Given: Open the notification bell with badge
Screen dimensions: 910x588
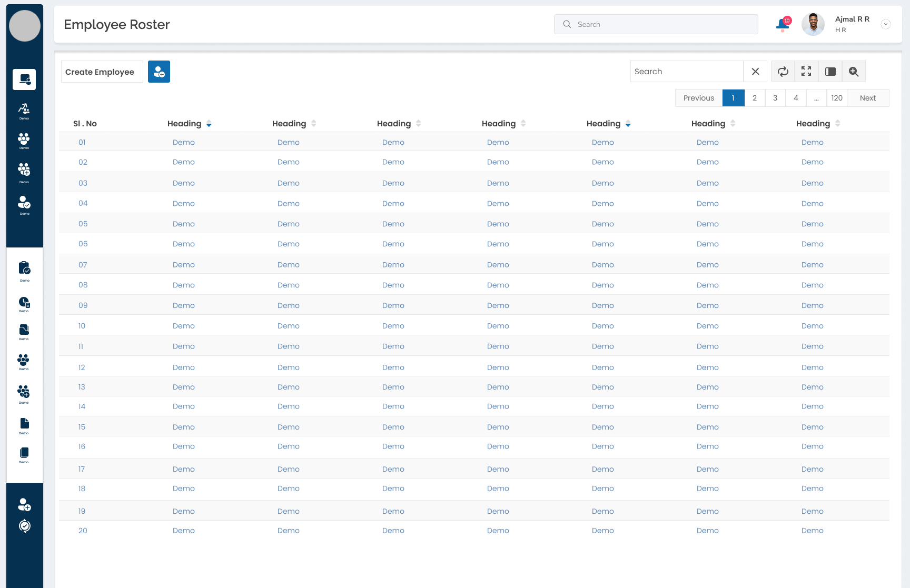Looking at the screenshot, I should tap(783, 24).
